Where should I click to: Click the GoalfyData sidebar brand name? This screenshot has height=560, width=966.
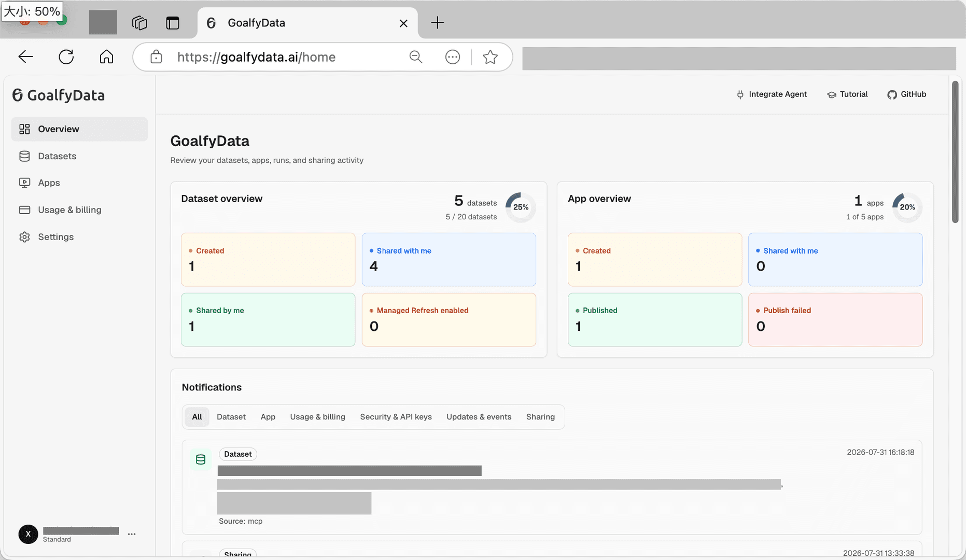click(66, 95)
